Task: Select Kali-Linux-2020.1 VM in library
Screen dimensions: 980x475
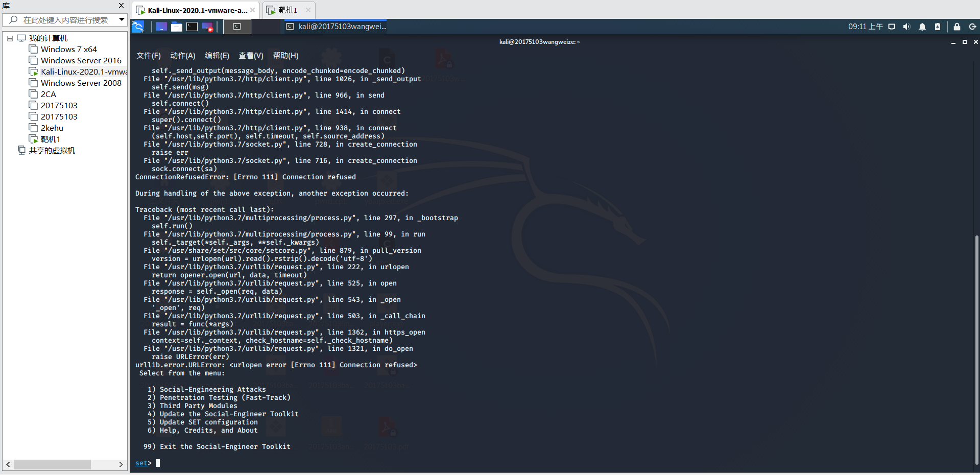Action: coord(83,72)
